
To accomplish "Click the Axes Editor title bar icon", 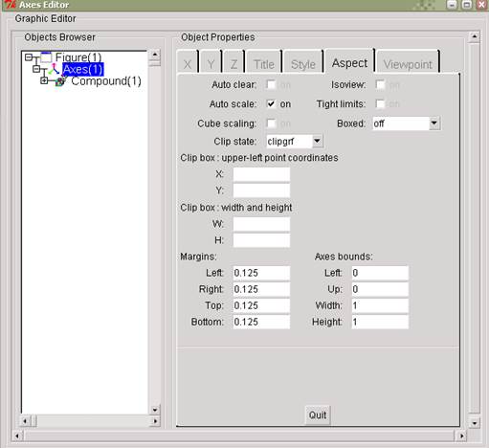I will [x=11, y=5].
